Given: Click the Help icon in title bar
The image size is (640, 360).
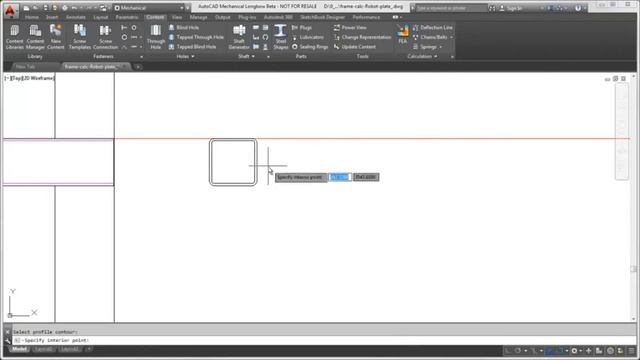Looking at the screenshot, I should [x=578, y=8].
